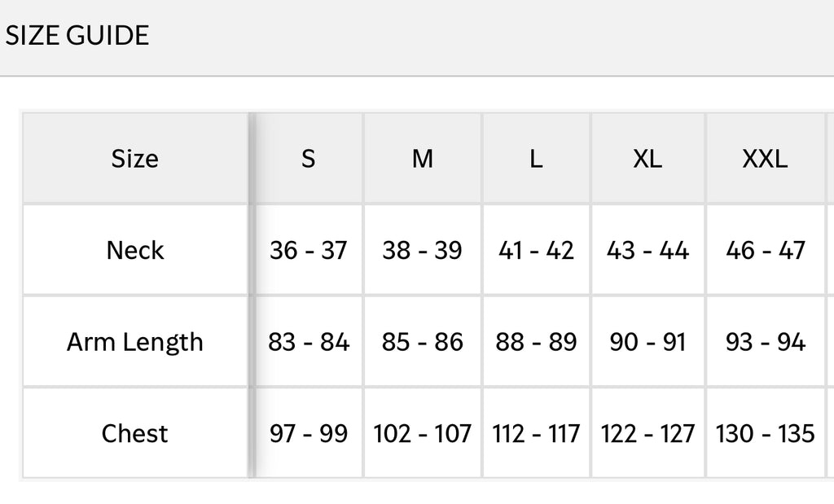834x504 pixels.
Task: Click the 36 - 37 neck cell
Action: (x=309, y=250)
